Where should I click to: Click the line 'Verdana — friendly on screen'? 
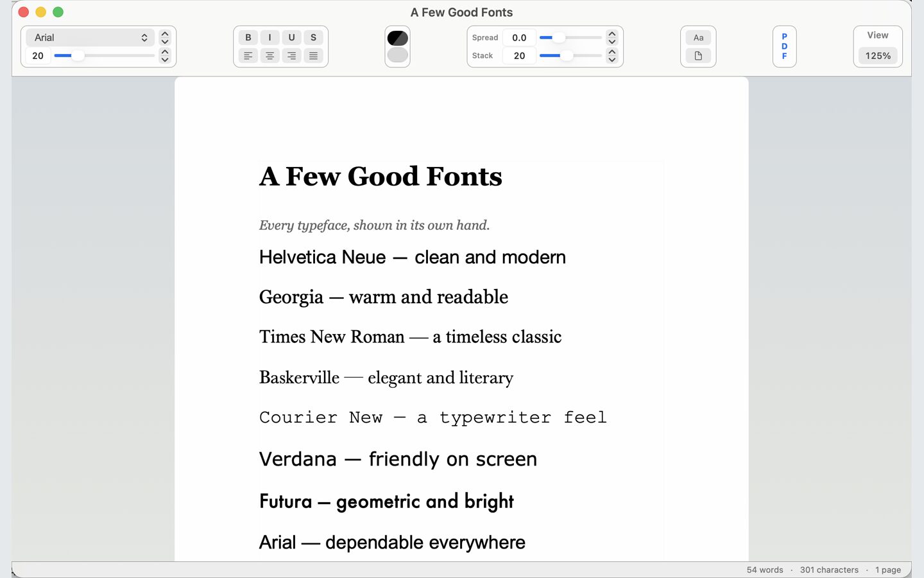click(398, 459)
